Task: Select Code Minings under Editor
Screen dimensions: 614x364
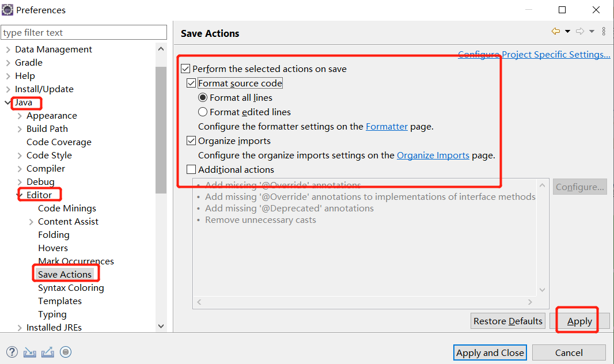Action: pos(67,208)
